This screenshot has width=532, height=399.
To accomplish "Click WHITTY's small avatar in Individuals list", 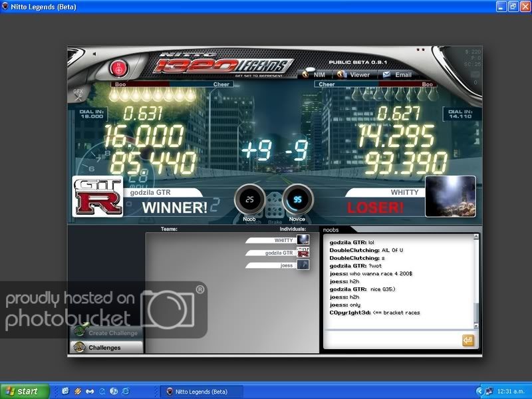I will pos(303,240).
